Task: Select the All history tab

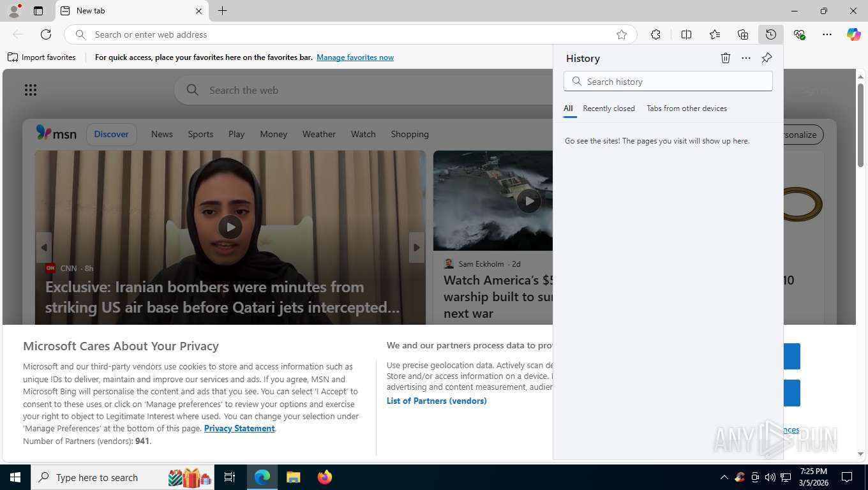Action: [568, 108]
